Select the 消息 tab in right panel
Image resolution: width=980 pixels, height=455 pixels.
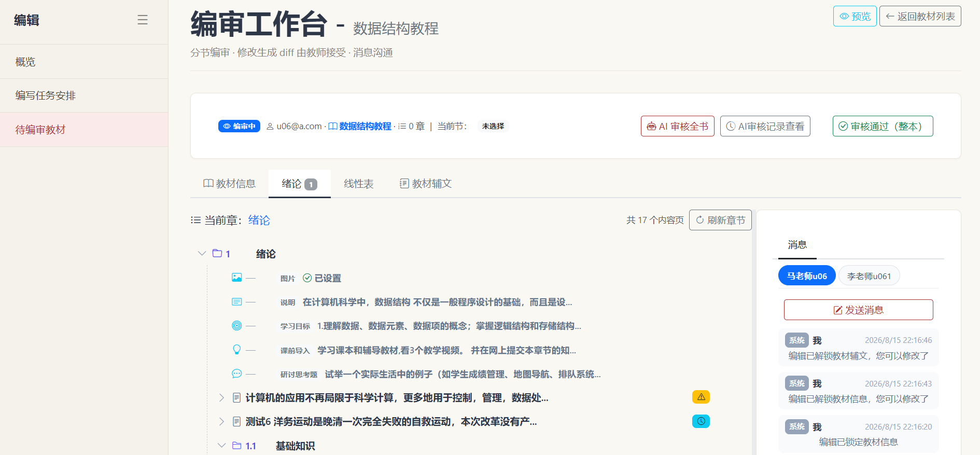pos(797,245)
